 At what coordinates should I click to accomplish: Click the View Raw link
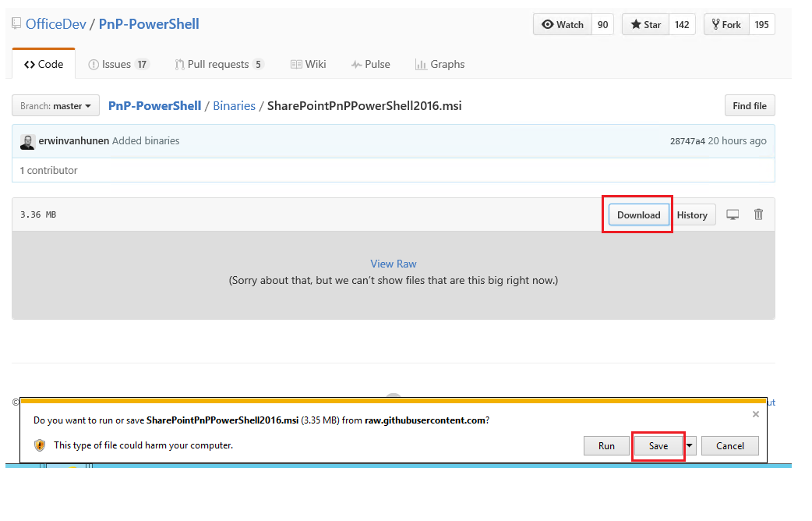click(393, 264)
